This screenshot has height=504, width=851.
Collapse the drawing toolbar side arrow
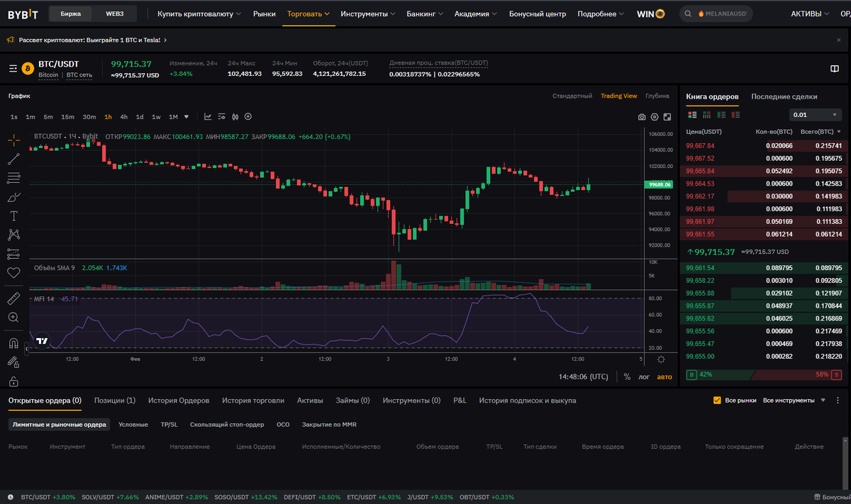[x=27, y=349]
